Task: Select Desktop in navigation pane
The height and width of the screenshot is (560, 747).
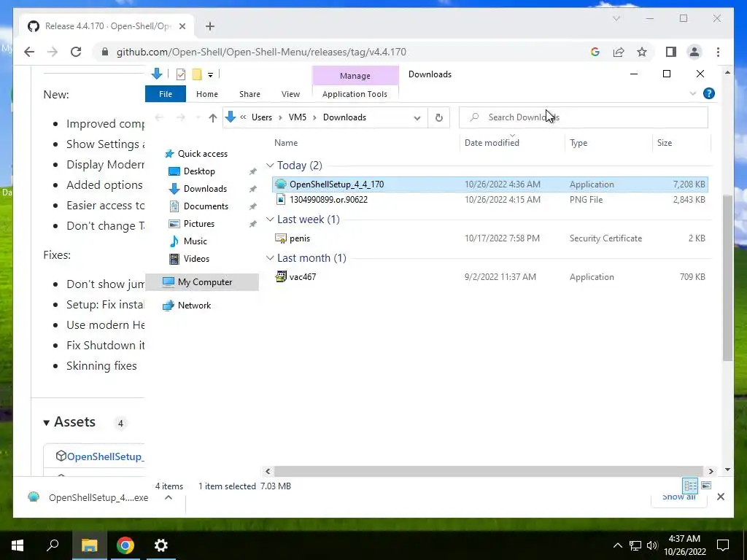Action: tap(199, 171)
